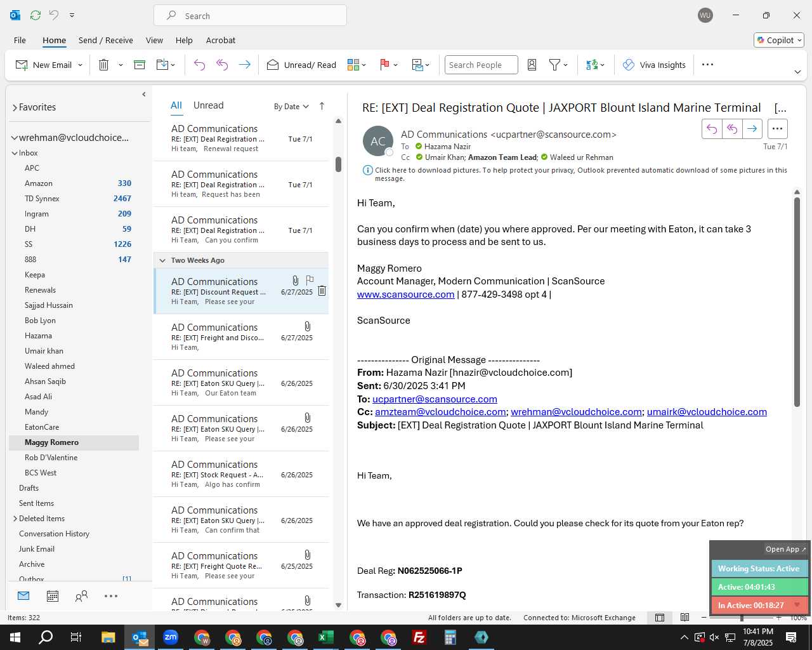Image resolution: width=812 pixels, height=650 pixels.
Task: Open the Address Book icon
Action: 532,65
